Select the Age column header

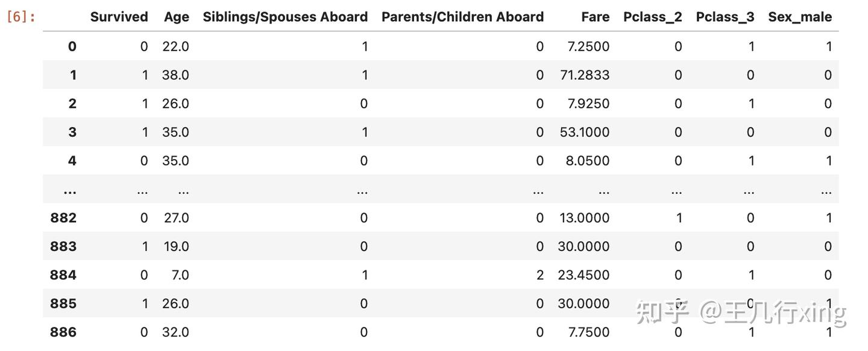pos(177,17)
